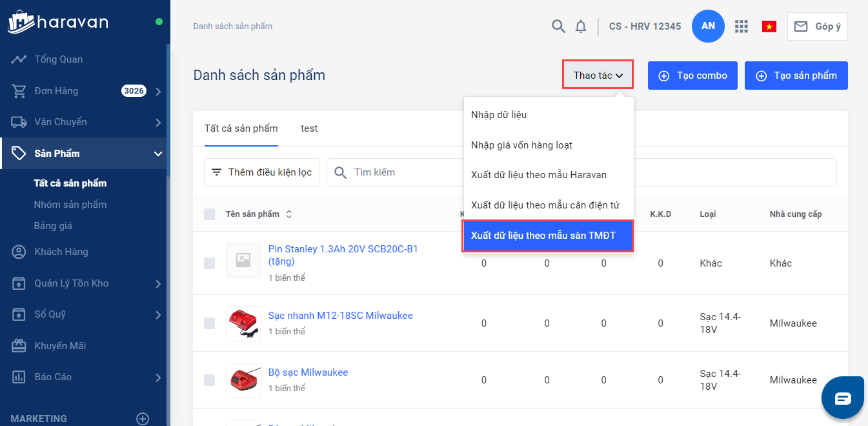
Task: Click the Haravan logo
Action: point(58,23)
